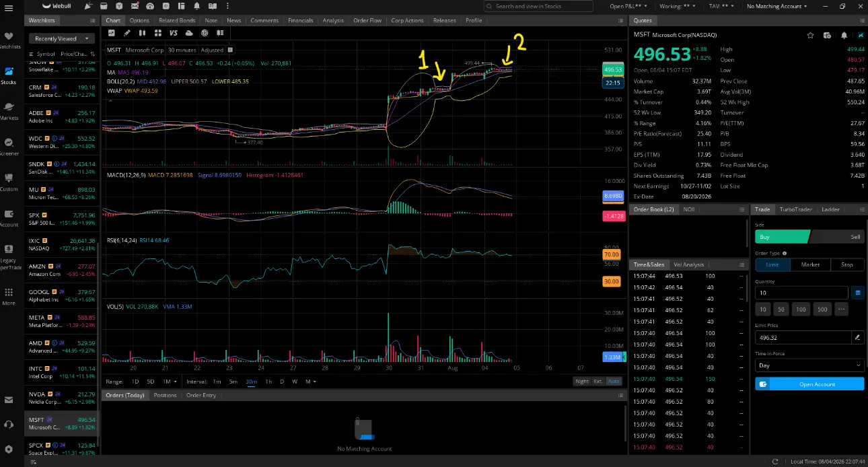The width and height of the screenshot is (868, 467).
Task: Open the Watchlists sidebar section
Action: (x=9, y=40)
